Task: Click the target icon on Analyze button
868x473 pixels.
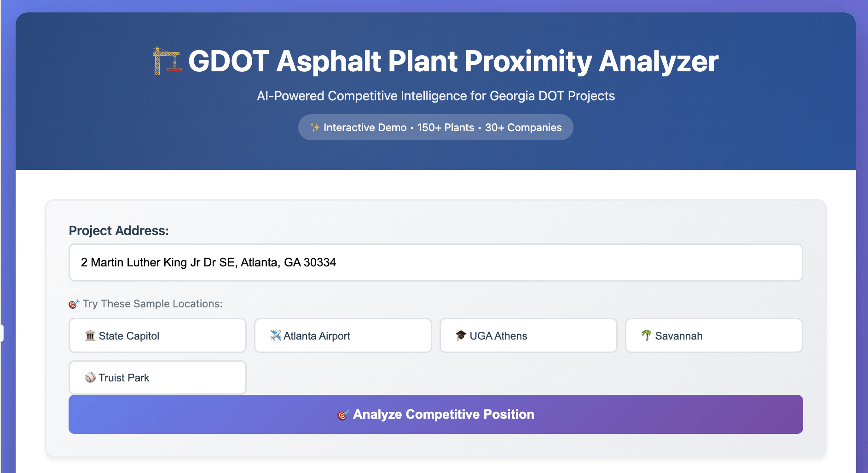Action: pos(343,415)
